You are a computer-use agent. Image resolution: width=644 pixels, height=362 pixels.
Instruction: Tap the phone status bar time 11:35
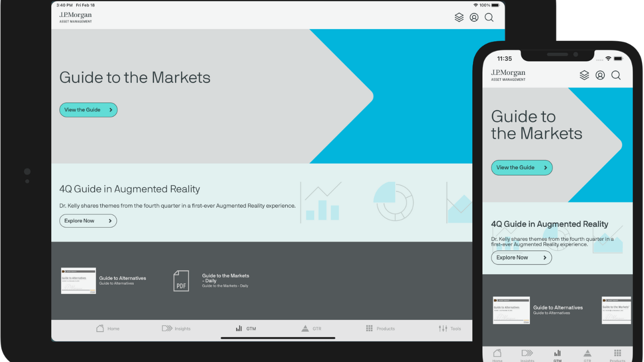[505, 59]
